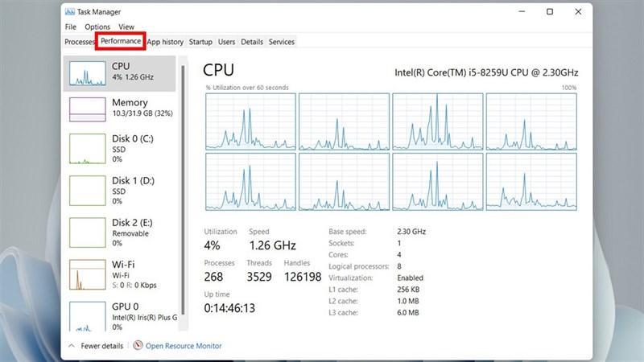This screenshot has width=644, height=362.
Task: Click the Resource Monitor icon
Action: click(138, 346)
